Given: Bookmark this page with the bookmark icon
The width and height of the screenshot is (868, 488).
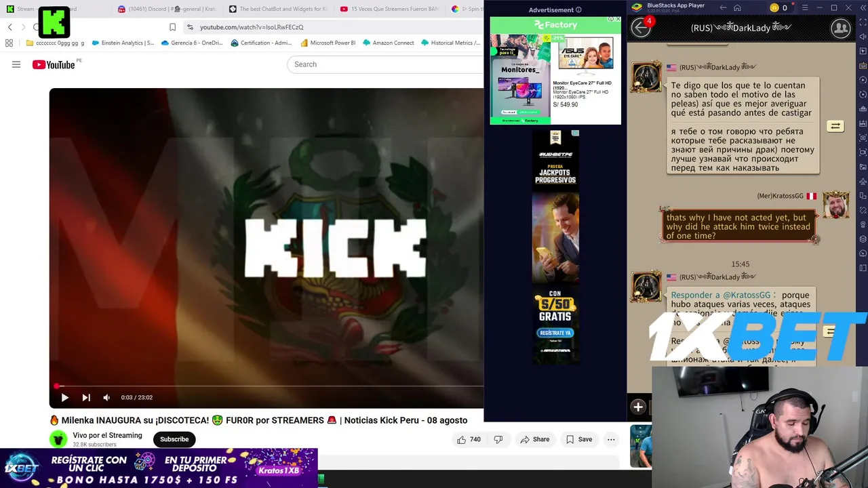Looking at the screenshot, I should coord(172,27).
